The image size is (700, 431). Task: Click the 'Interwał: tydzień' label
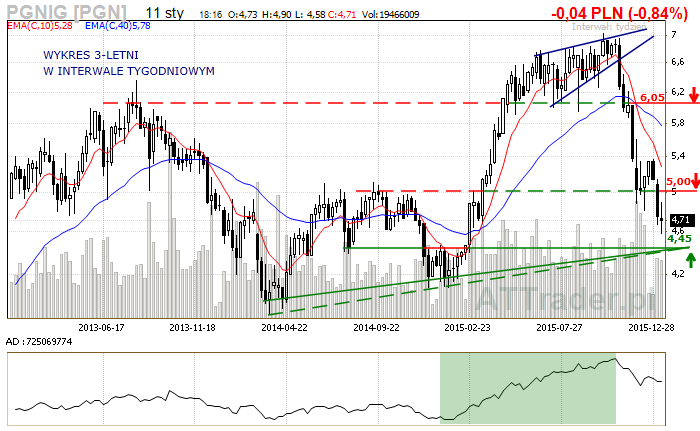point(609,27)
